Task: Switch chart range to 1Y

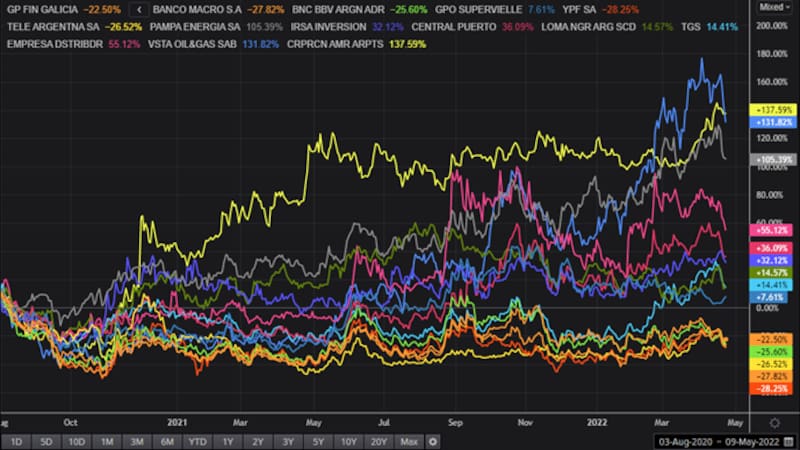Action: (229, 441)
